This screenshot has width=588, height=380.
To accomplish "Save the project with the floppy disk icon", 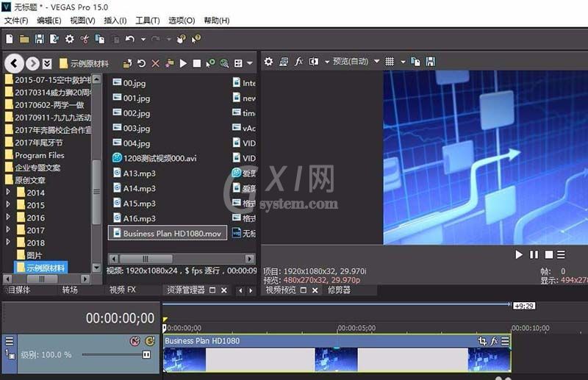I will (39, 39).
